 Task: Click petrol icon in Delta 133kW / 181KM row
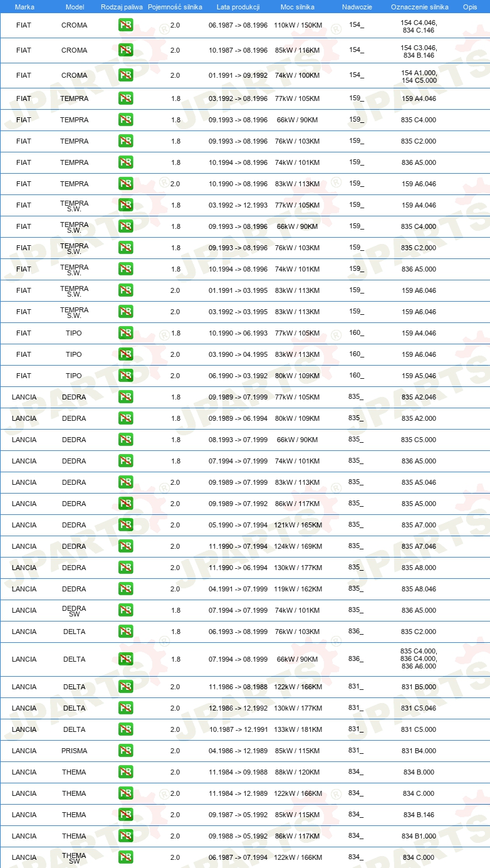point(126,729)
